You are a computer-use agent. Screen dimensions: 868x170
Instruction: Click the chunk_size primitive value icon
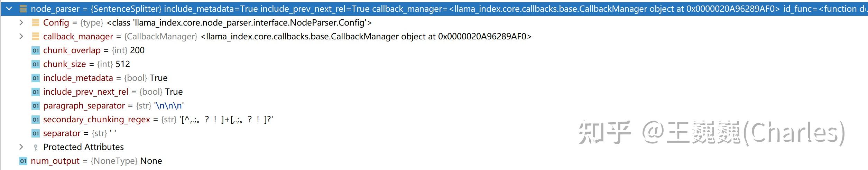point(36,64)
